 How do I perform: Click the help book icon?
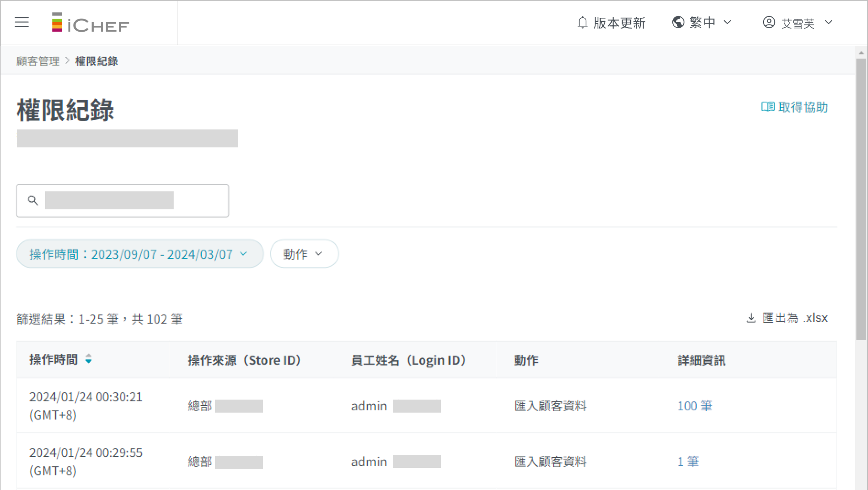[768, 107]
